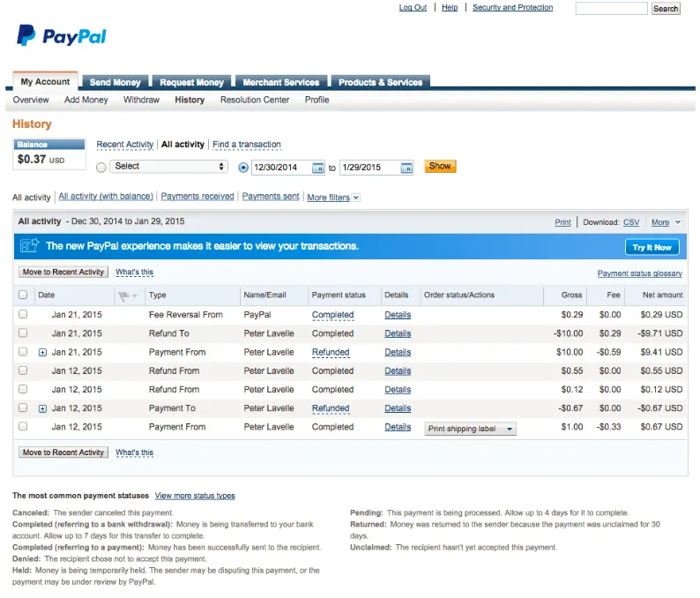
Task: Click the upper Move to Recent Activity button
Action: coord(63,272)
